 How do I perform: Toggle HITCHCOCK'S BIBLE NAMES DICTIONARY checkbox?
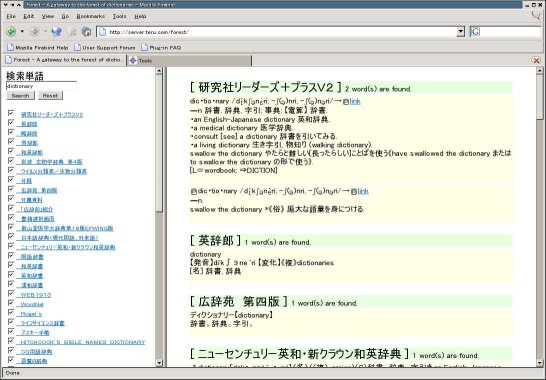pyautogui.click(x=11, y=341)
